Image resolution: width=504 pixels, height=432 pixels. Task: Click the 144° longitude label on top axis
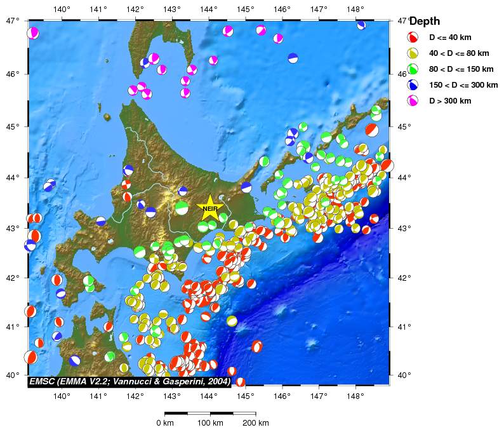(209, 9)
